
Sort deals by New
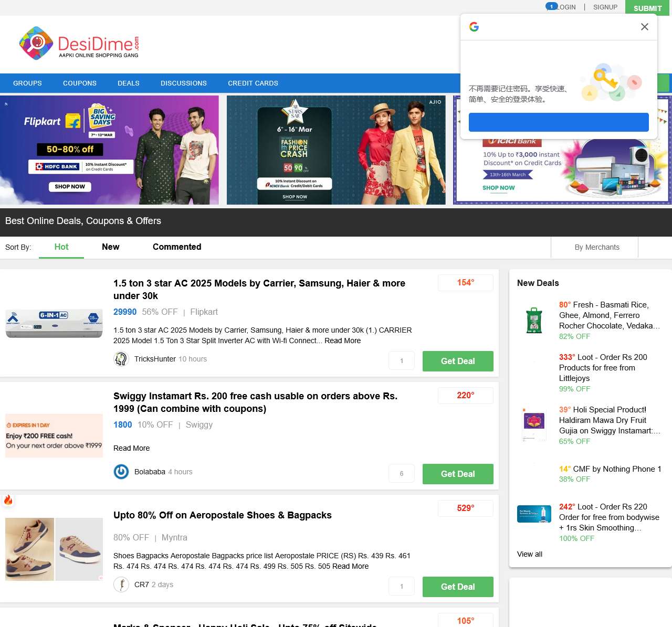(x=111, y=247)
